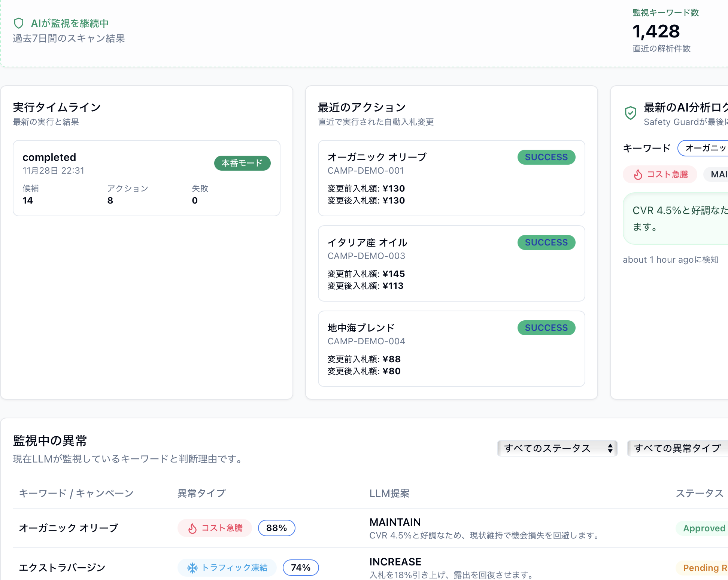This screenshot has height=580, width=728.
Task: Click the flame icon in the オーガニック オリーブ anomaly row
Action: click(192, 528)
